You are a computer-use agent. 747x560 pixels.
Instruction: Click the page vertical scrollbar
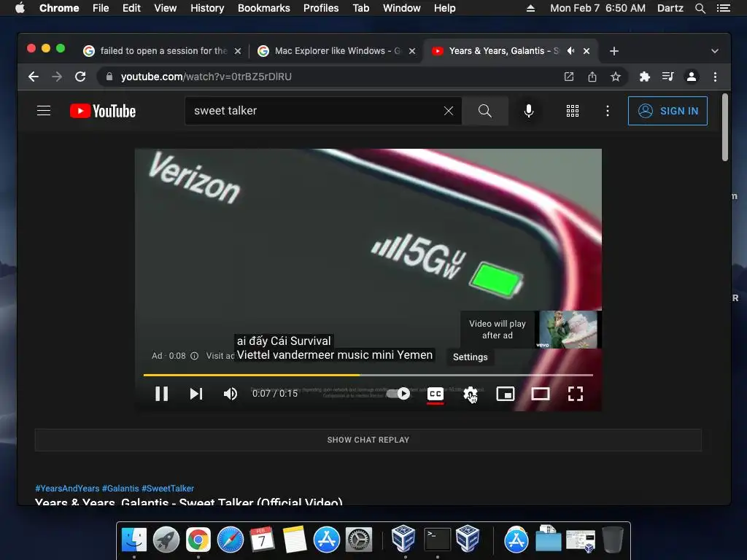(x=725, y=127)
